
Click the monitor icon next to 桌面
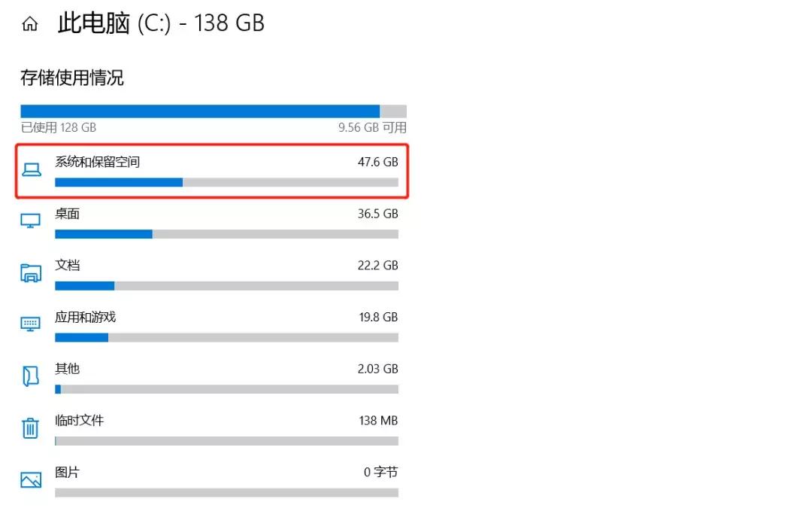30,221
